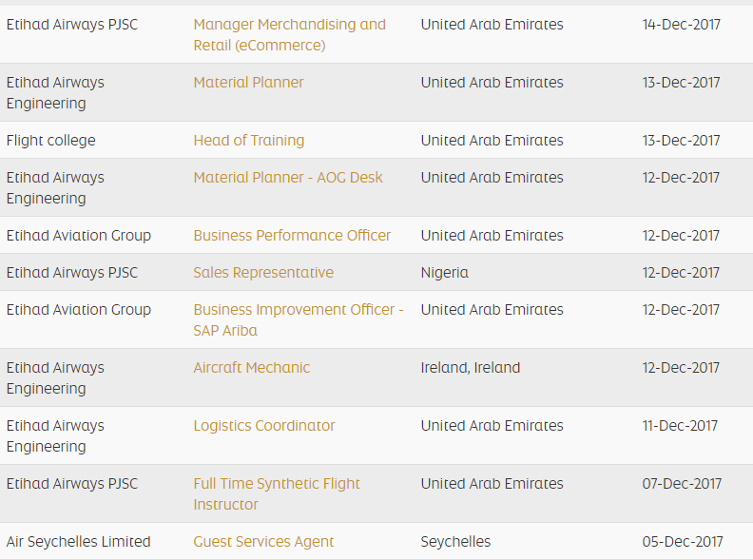Click the Material Planner - AOG Desk link
Image resolution: width=753 pixels, height=560 pixels.
pos(288,178)
